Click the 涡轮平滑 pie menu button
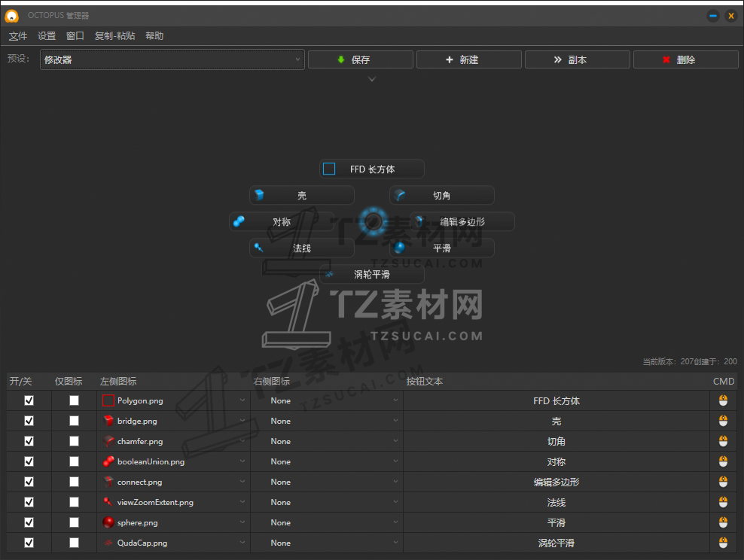The image size is (744, 560). coord(372,274)
